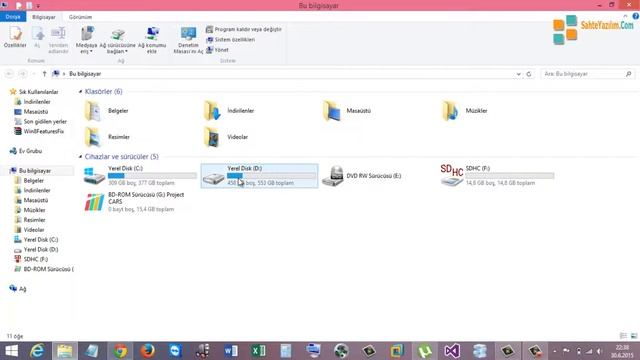640x360 pixels.
Task: Open the Özellikler ribbon button
Action: point(15,37)
